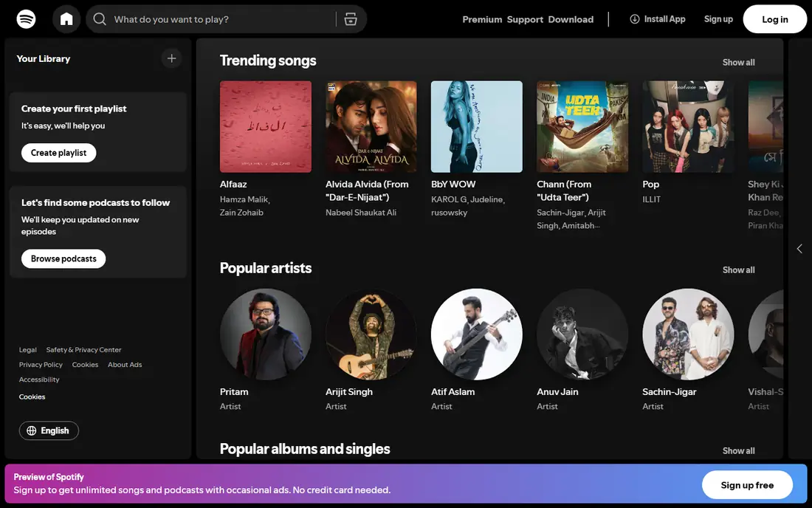This screenshot has height=508, width=812.
Task: Open the Download link
Action: [x=571, y=19]
